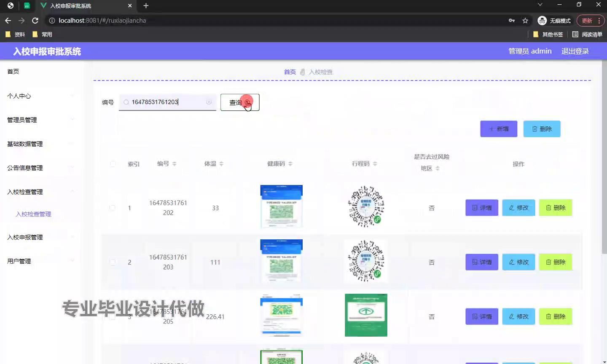Sort table by 健康码 column arrows
607x364 pixels.
click(290, 164)
